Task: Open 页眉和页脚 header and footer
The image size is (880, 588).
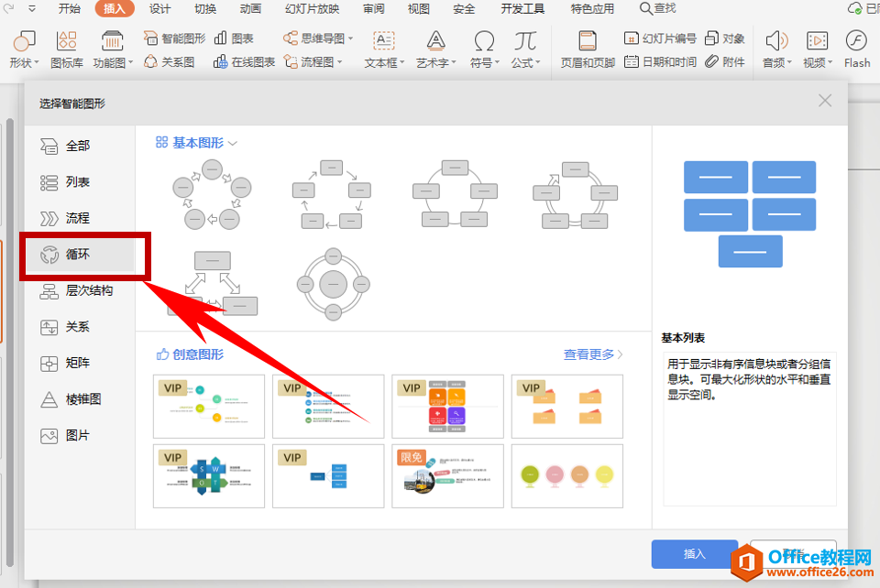Action: (x=588, y=49)
